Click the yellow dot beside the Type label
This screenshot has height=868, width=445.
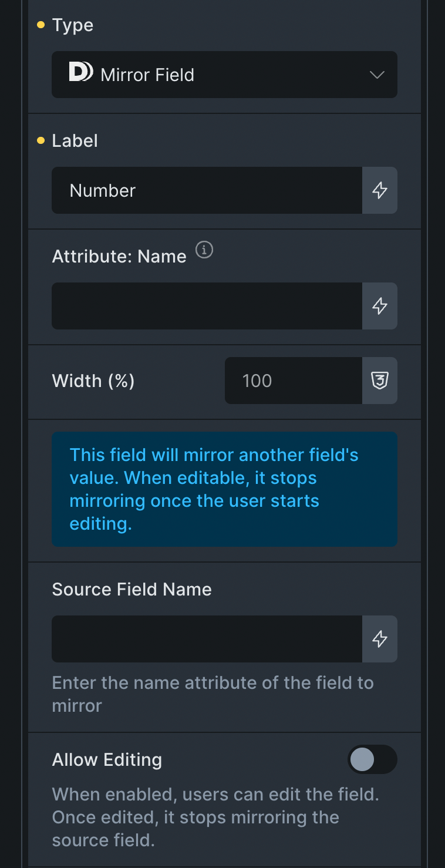40,25
